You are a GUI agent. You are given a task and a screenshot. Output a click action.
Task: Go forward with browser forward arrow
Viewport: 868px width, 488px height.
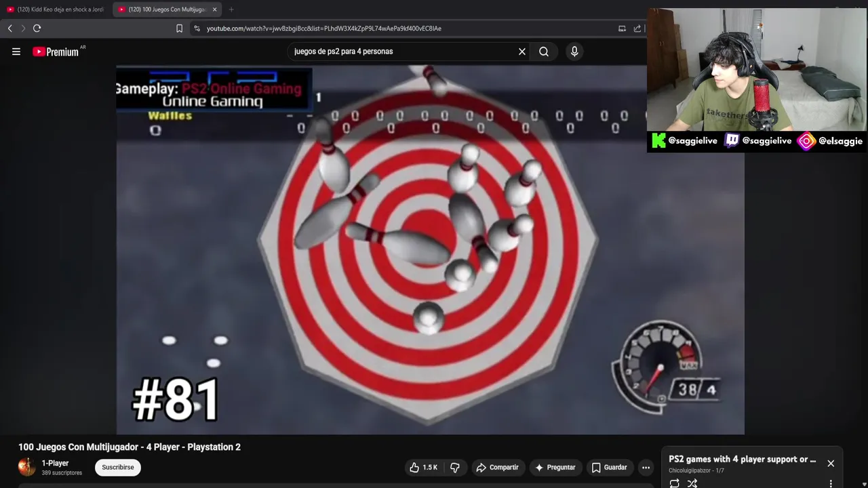click(x=22, y=28)
